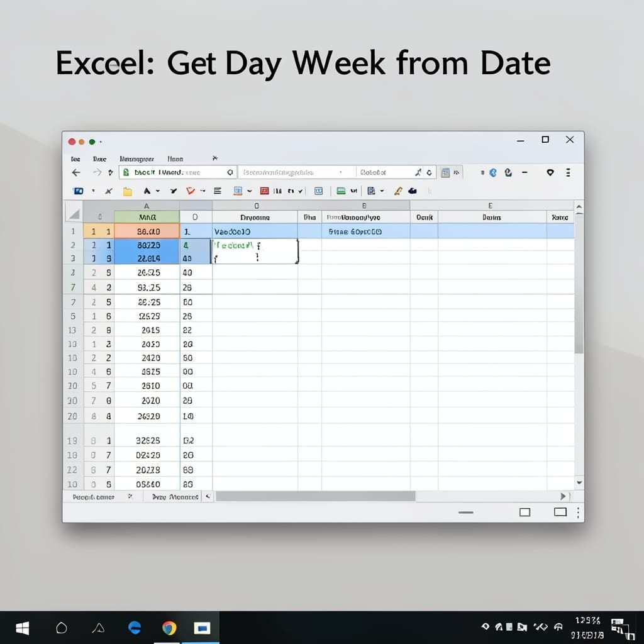This screenshot has height=644, width=644.
Task: Click the red table icon in toolbar
Action: coord(265,191)
